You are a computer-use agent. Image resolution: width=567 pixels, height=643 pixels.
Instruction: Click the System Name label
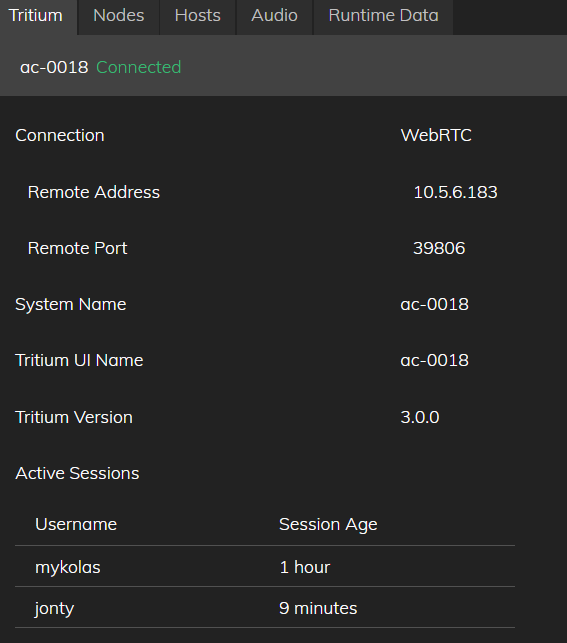[71, 304]
